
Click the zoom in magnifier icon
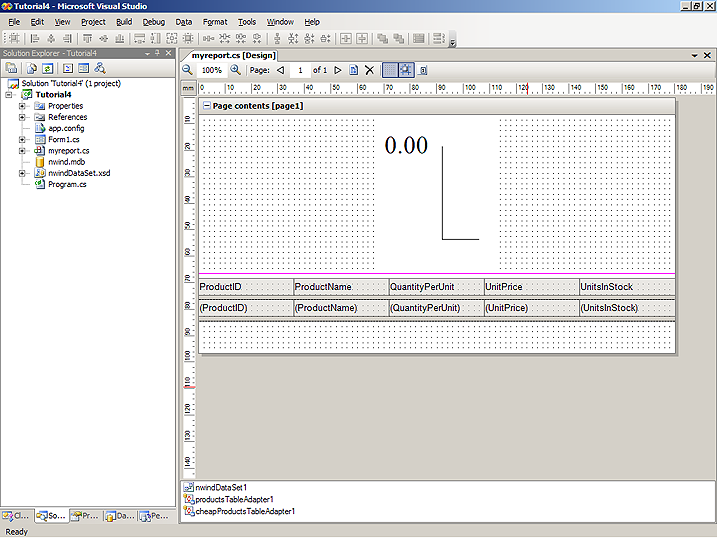(x=235, y=70)
